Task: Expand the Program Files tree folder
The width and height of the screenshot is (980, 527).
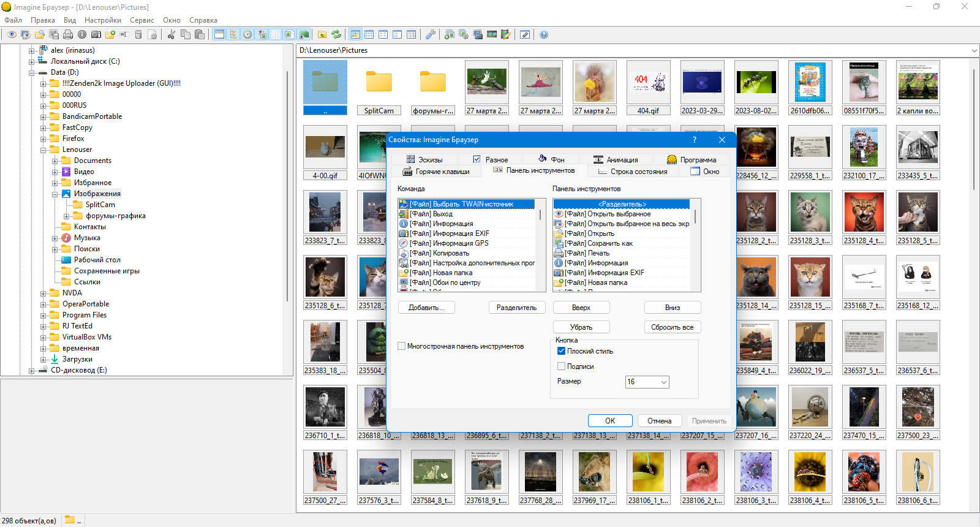Action: (43, 315)
